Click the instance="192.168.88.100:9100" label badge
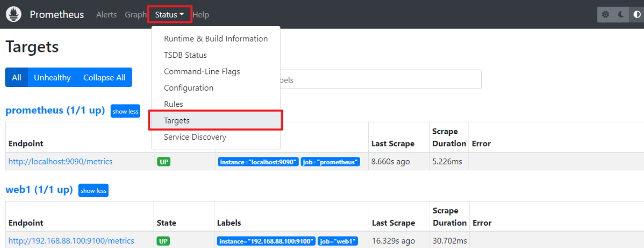The image size is (644, 248). coord(266,241)
